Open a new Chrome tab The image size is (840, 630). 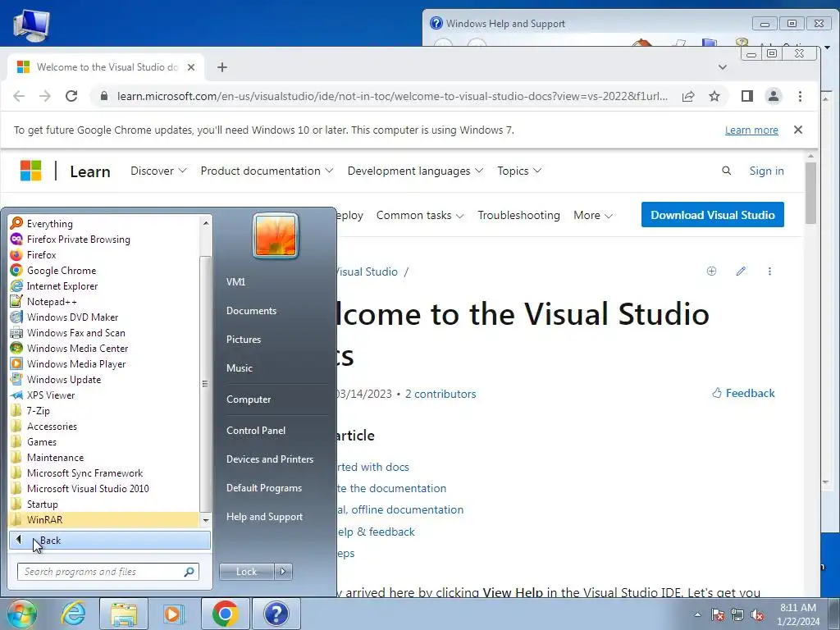point(222,67)
